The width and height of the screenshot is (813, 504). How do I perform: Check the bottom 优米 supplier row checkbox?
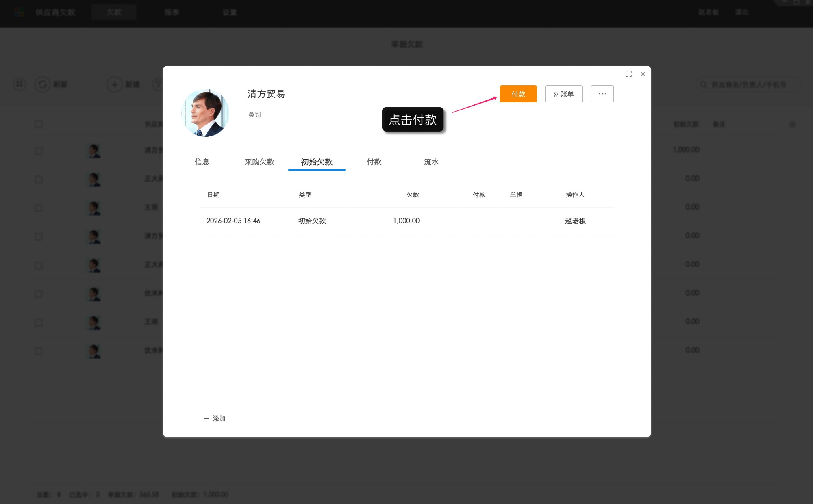click(39, 351)
